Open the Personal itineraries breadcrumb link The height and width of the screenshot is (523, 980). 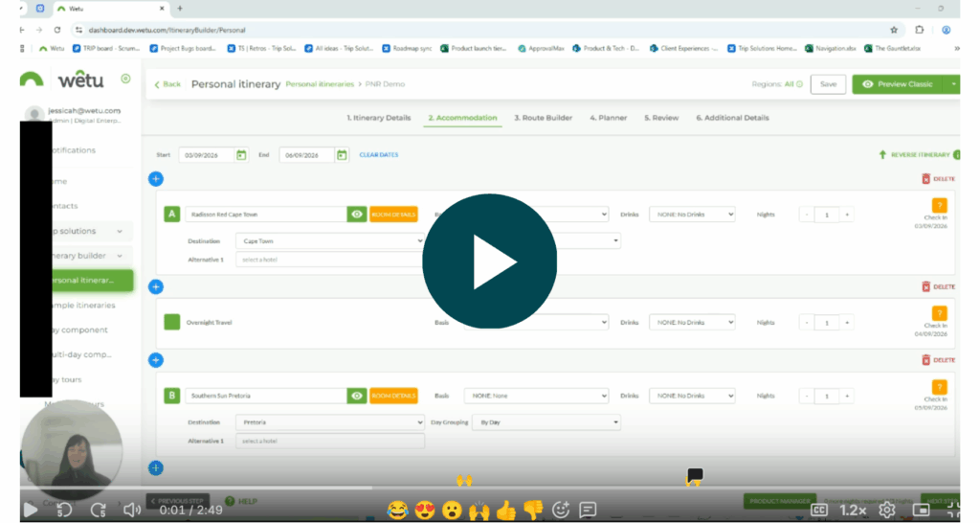tap(320, 84)
